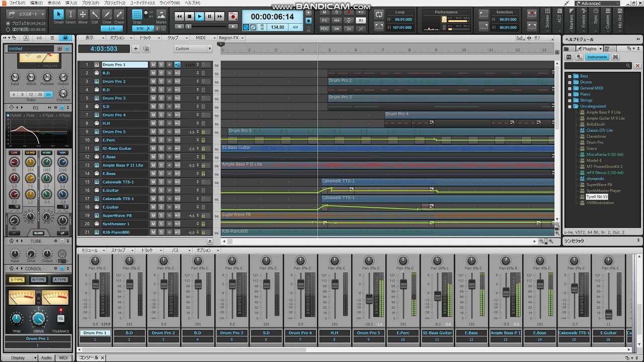The height and width of the screenshot is (362, 644).
Task: Pick the Edit tool
Action: [95, 16]
